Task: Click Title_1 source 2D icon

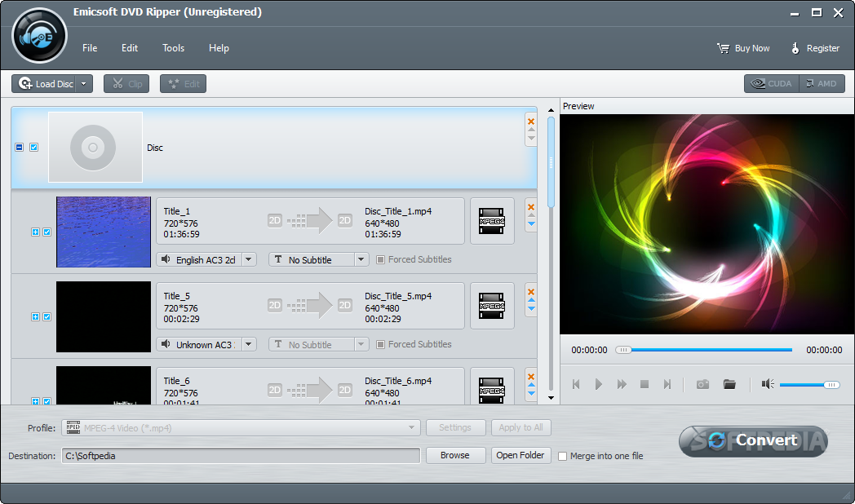Action: coord(275,221)
